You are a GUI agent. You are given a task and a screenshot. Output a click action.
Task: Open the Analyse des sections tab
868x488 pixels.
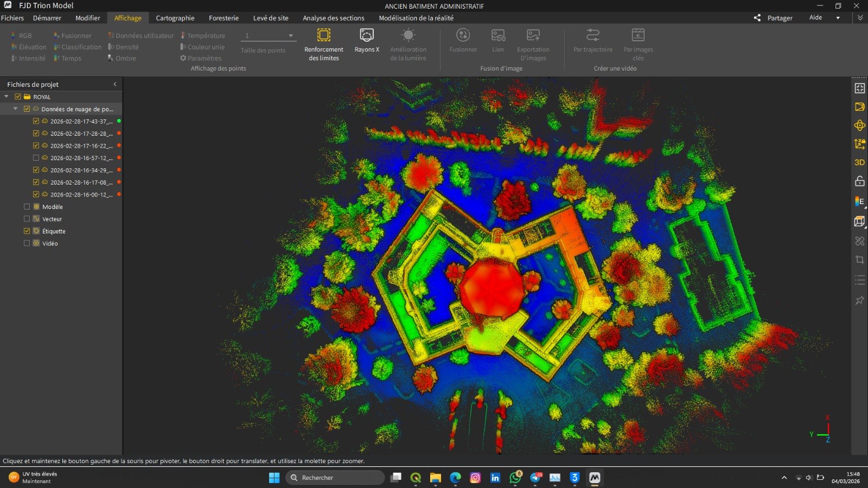click(x=334, y=18)
